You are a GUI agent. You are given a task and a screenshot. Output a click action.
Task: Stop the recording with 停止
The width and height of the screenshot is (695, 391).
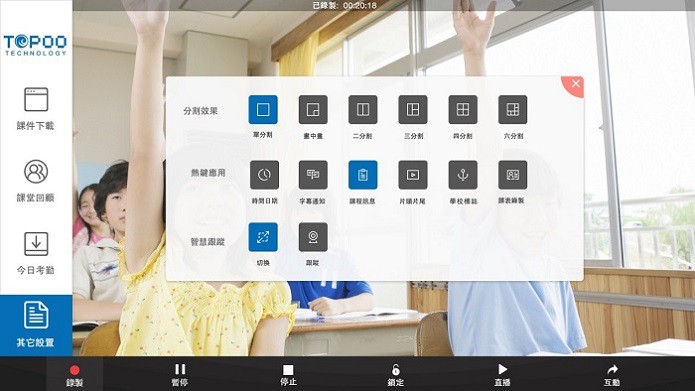tap(288, 375)
